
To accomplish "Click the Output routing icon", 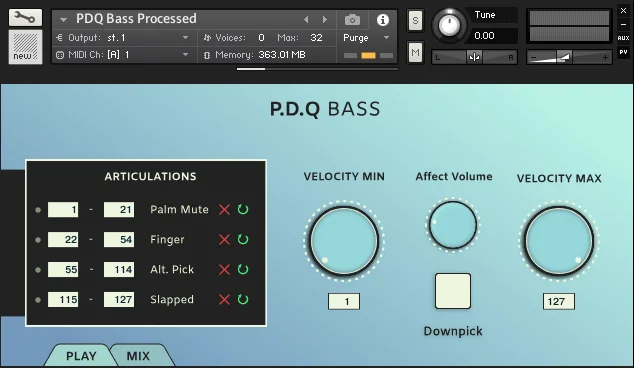I will [59, 38].
